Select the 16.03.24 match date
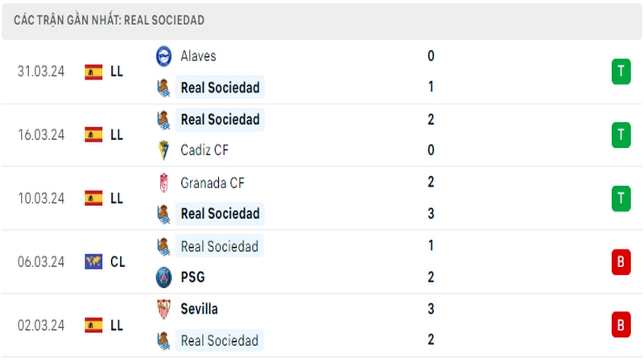Image resolution: width=644 pixels, height=362 pixels. (41, 134)
